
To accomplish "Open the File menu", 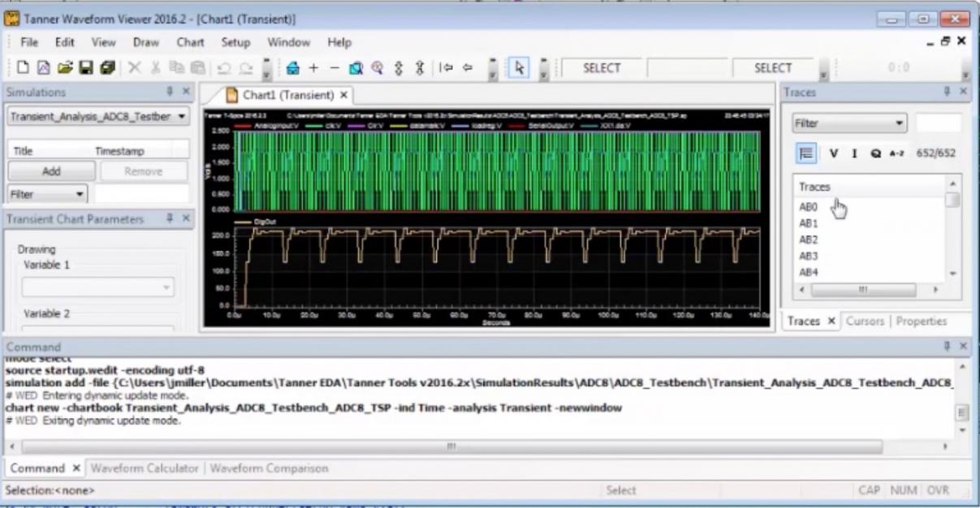I will coord(29,42).
